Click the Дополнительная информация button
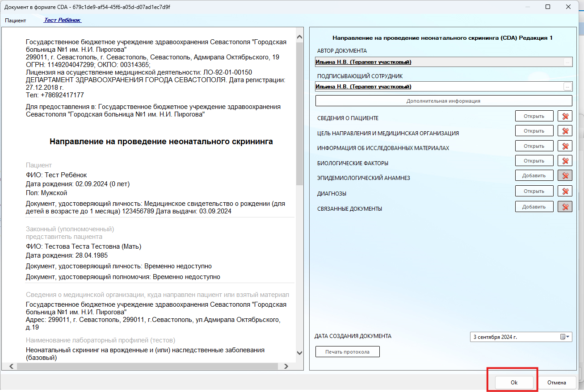This screenshot has height=392, width=584. coord(444,101)
